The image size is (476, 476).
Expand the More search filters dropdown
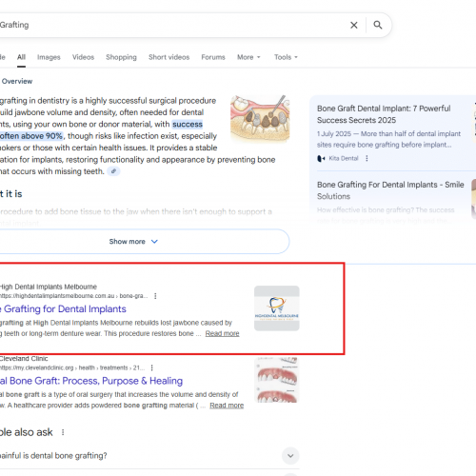tap(248, 57)
